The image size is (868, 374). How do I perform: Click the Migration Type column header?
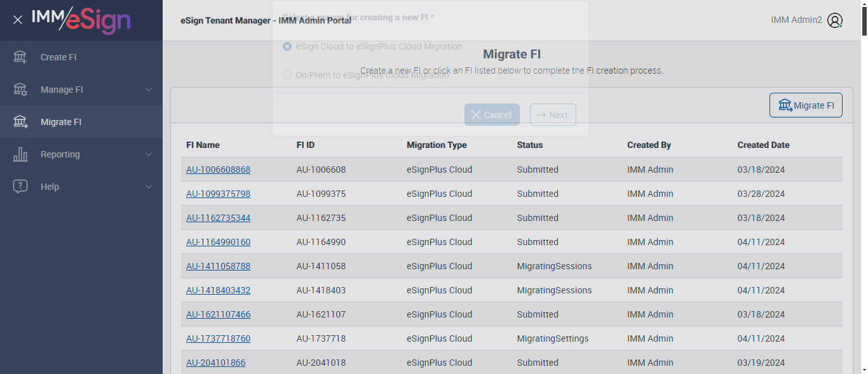point(437,145)
